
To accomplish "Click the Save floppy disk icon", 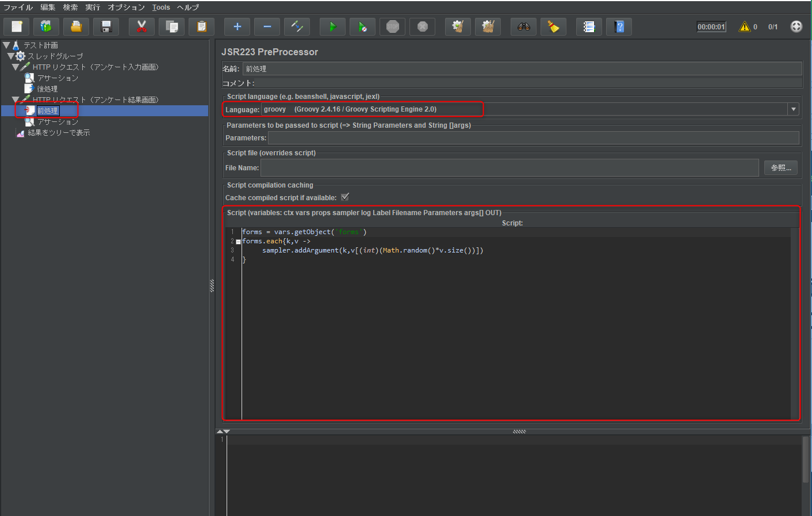I will click(106, 26).
